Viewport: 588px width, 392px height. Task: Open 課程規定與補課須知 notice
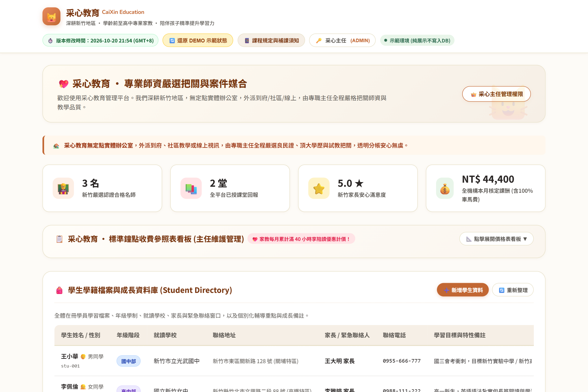point(271,40)
